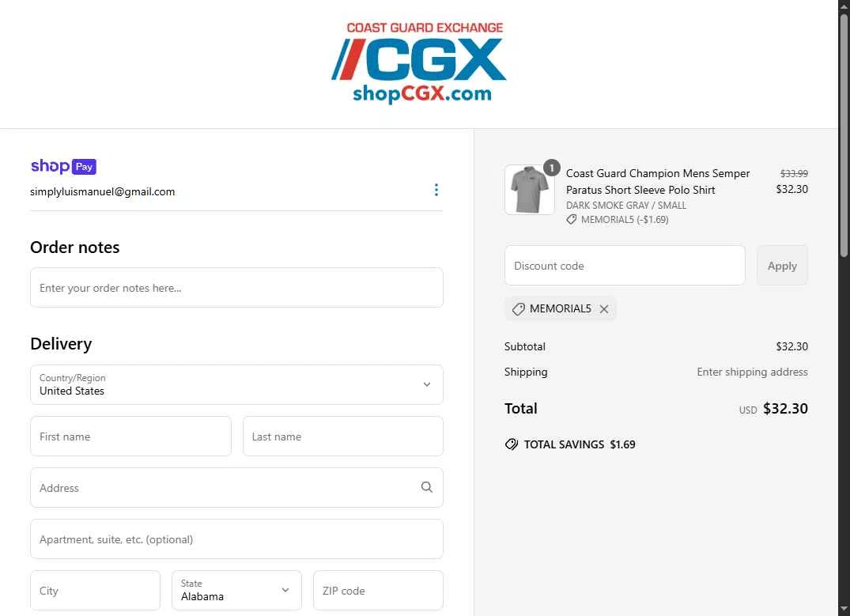The height and width of the screenshot is (616, 850).
Task: Click the Apply discount button
Action: point(782,265)
